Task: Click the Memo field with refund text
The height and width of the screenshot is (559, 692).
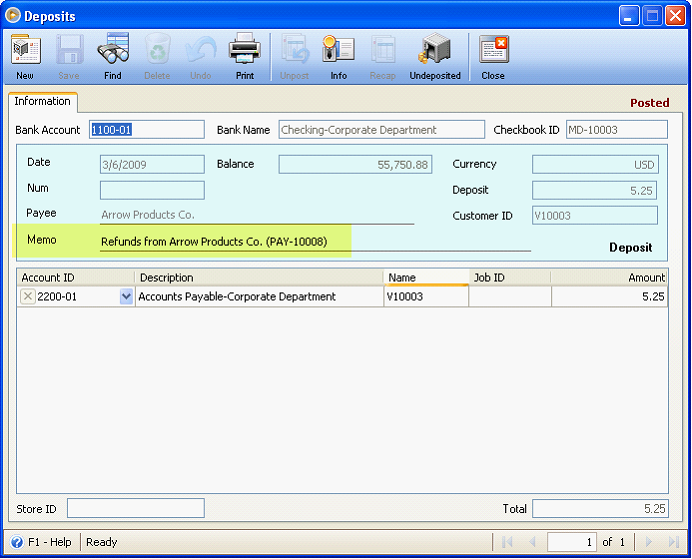Action: pyautogui.click(x=315, y=242)
